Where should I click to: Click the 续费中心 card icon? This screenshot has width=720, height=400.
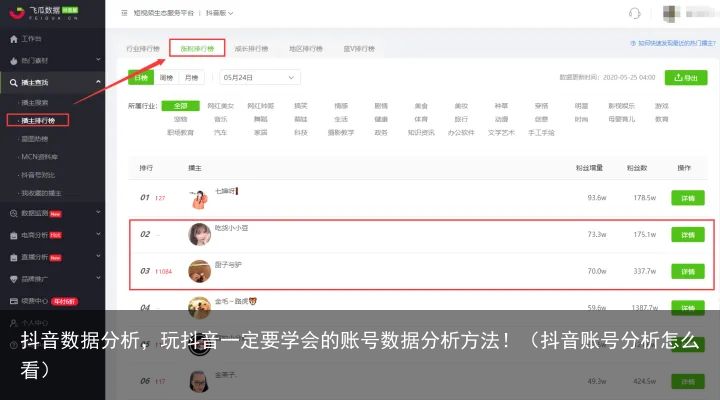tap(14, 301)
